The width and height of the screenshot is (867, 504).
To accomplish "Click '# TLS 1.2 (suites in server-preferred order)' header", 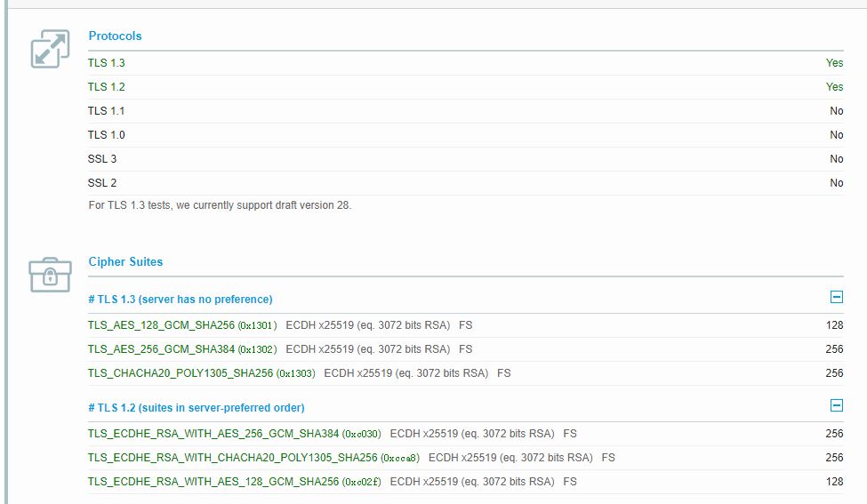I will pos(197,408).
